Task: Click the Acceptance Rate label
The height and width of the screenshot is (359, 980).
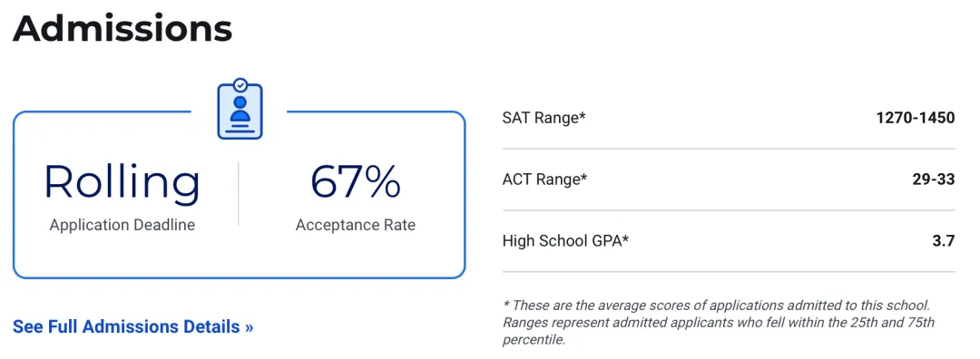Action: tap(356, 225)
